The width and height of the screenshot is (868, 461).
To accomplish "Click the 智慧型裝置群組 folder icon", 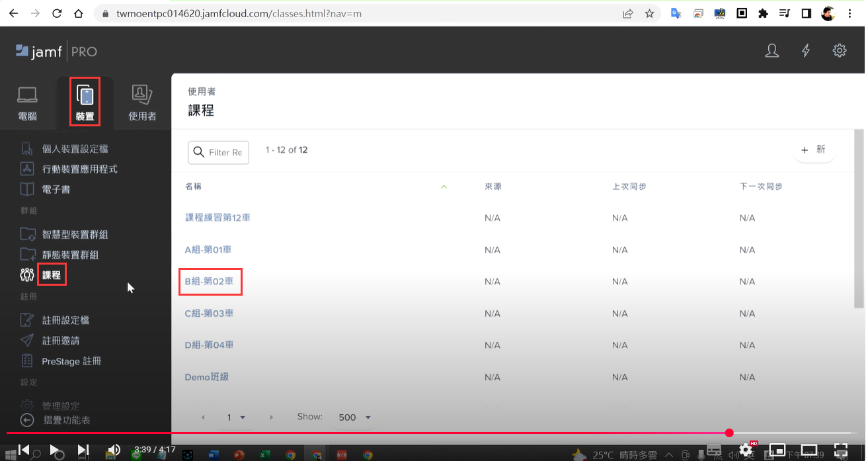I will pos(27,234).
